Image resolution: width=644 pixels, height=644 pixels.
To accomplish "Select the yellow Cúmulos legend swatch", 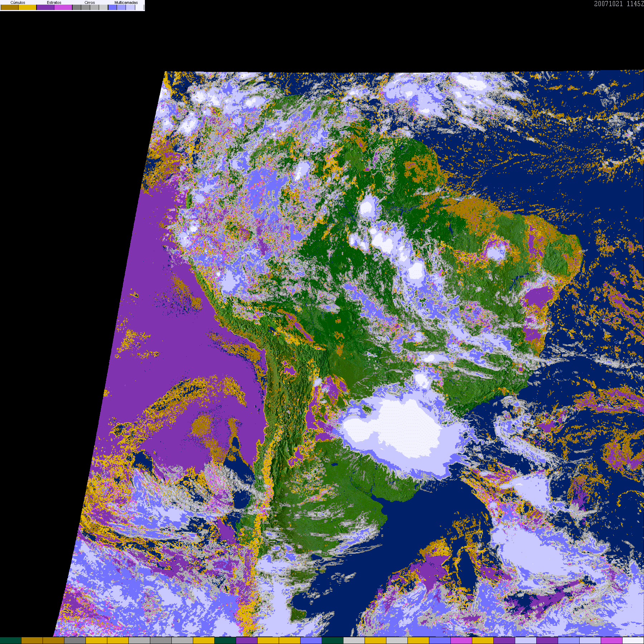I will coord(28,8).
